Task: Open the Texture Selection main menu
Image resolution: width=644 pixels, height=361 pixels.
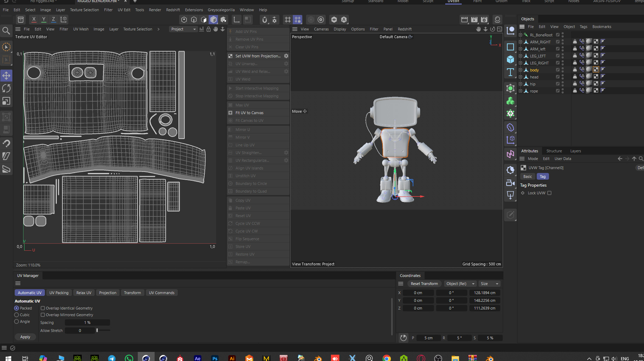Action: 84,10
